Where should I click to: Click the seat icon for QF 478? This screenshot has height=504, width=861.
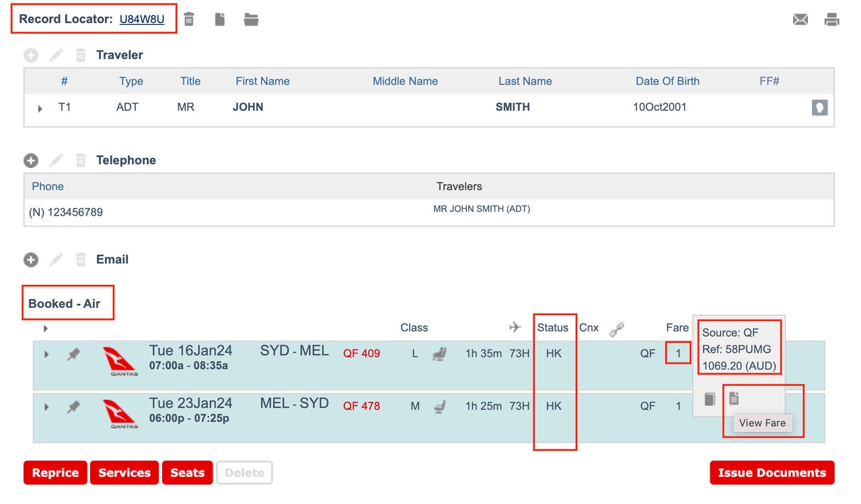(x=439, y=405)
